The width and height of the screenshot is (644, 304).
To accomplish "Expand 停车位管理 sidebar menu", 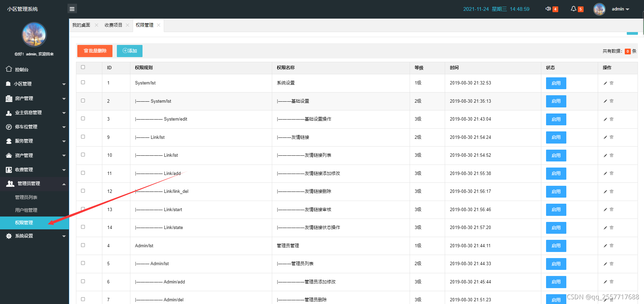I will [34, 127].
